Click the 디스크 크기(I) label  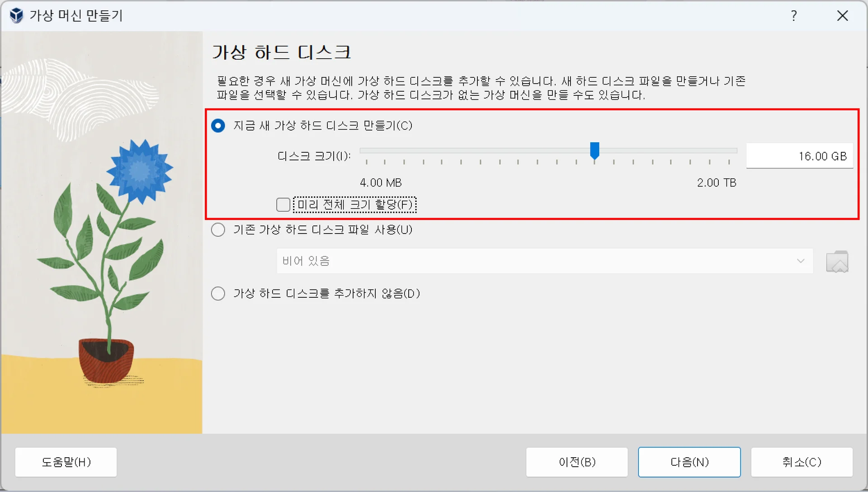click(x=314, y=156)
